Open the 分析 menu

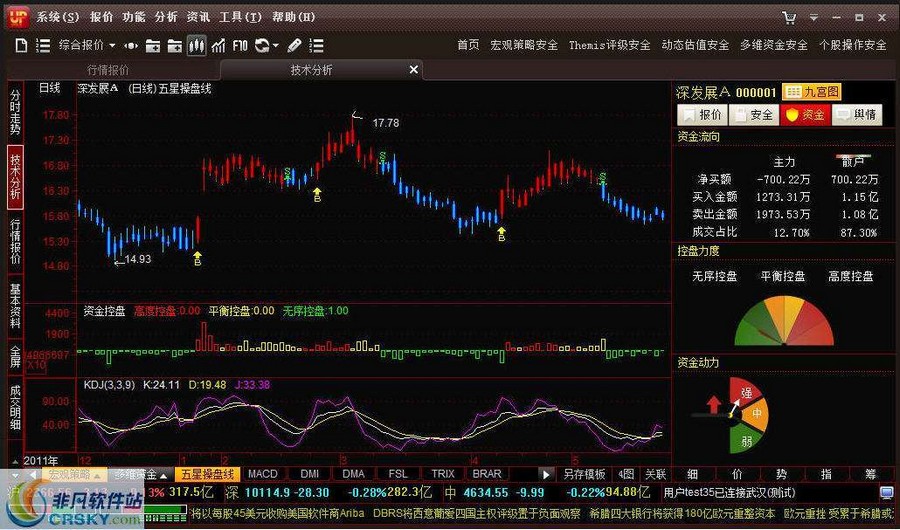(166, 17)
